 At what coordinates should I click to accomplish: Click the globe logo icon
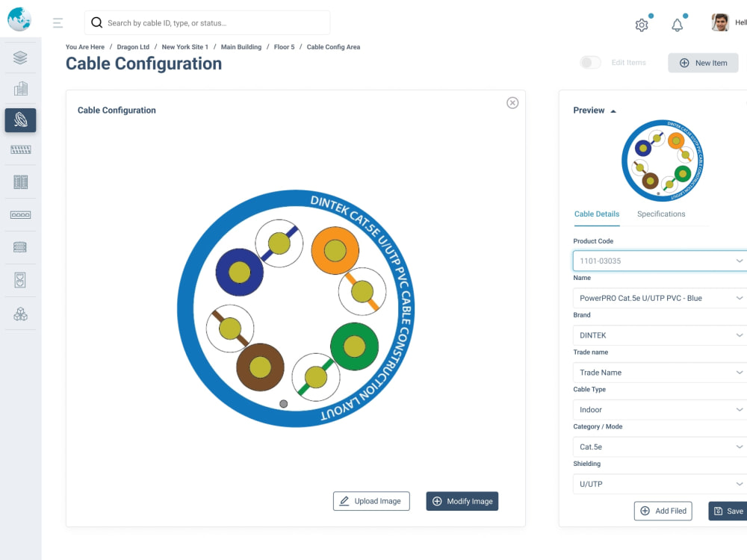19,19
